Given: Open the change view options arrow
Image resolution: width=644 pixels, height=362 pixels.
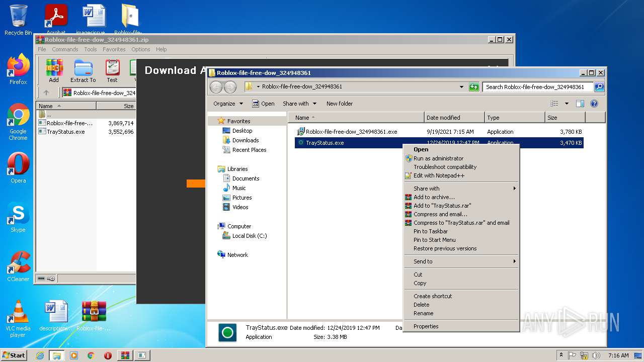Looking at the screenshot, I should [x=567, y=104].
